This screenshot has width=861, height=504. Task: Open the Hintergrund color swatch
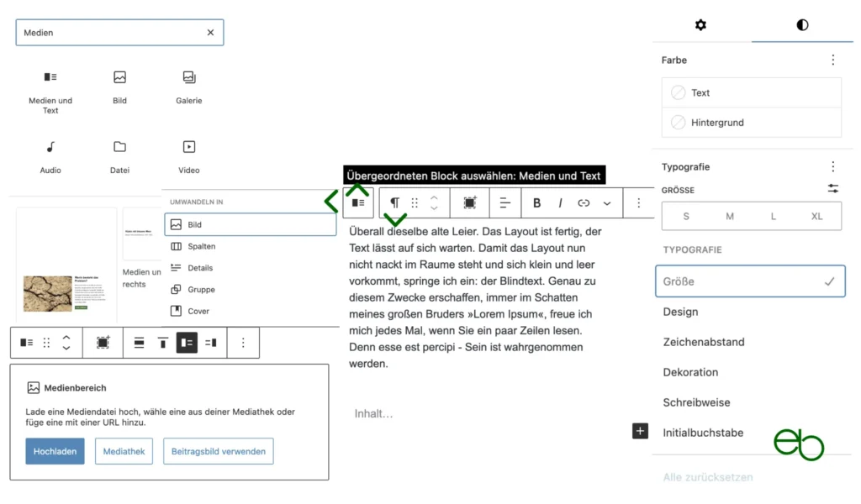pyautogui.click(x=678, y=122)
